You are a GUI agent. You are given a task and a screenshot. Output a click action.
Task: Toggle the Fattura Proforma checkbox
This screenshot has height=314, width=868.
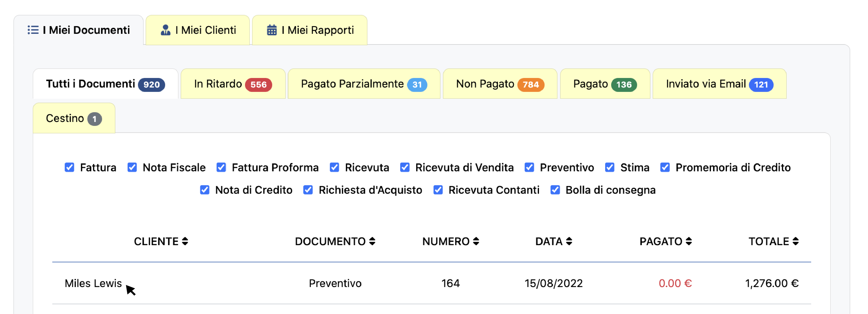[221, 167]
